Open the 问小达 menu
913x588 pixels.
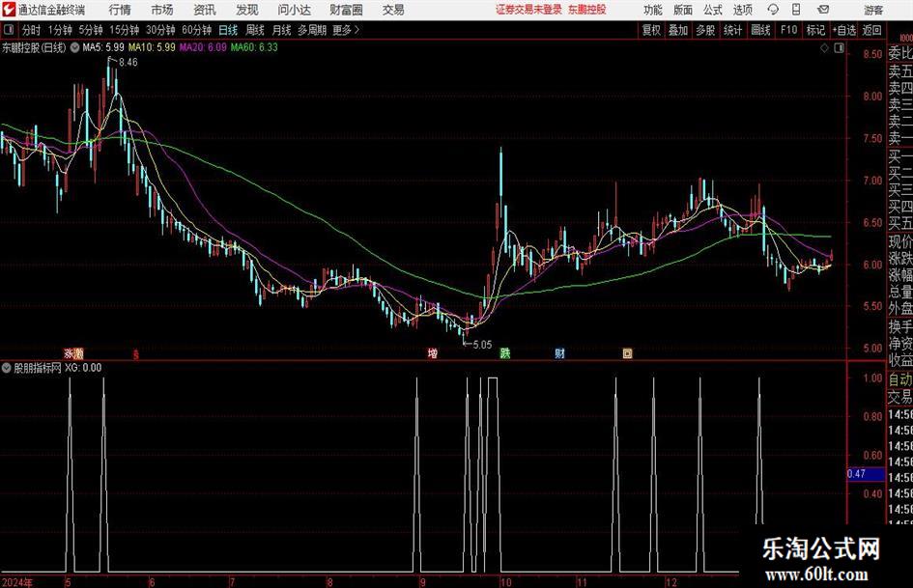pos(294,10)
